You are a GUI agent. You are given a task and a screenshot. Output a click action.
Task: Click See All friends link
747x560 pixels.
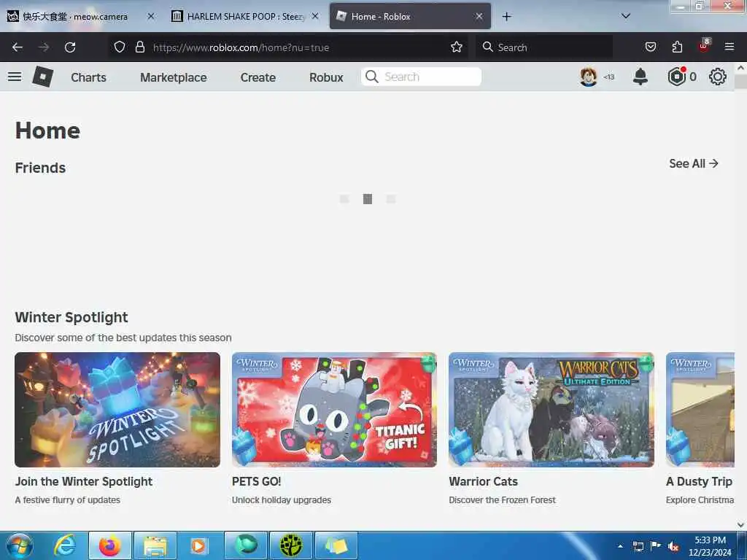[x=693, y=164]
